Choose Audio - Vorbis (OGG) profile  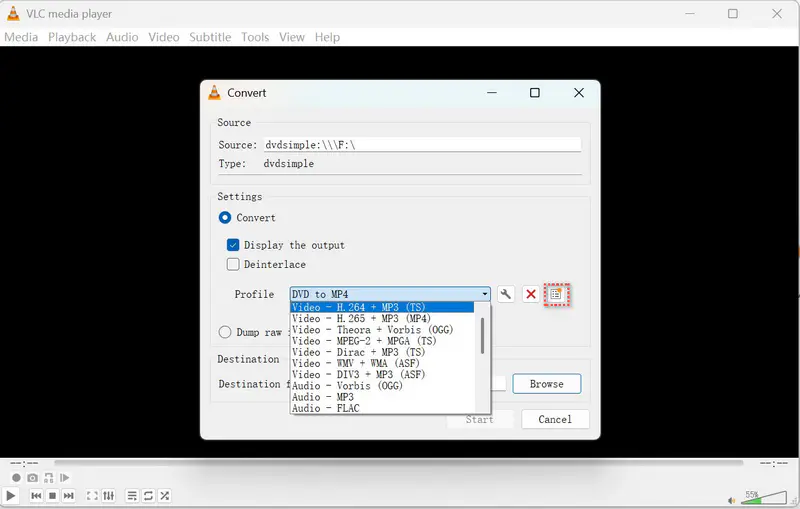382,386
